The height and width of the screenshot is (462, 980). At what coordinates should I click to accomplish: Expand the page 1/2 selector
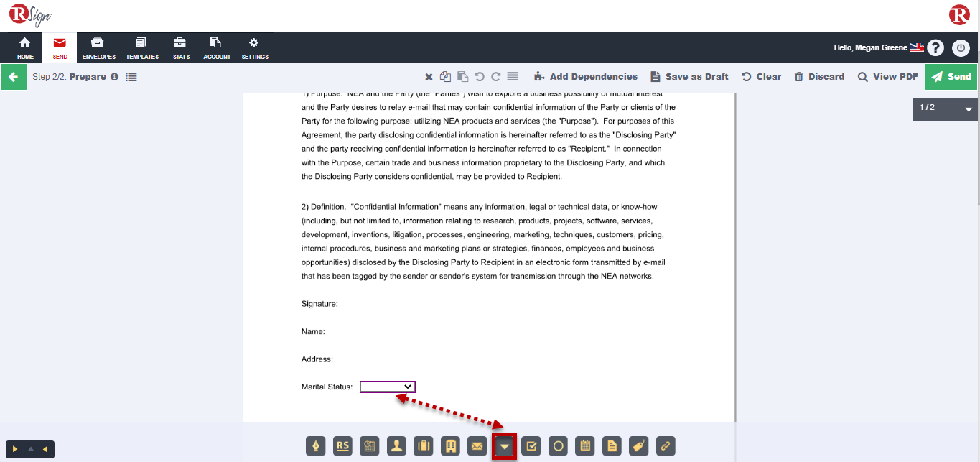point(969,109)
